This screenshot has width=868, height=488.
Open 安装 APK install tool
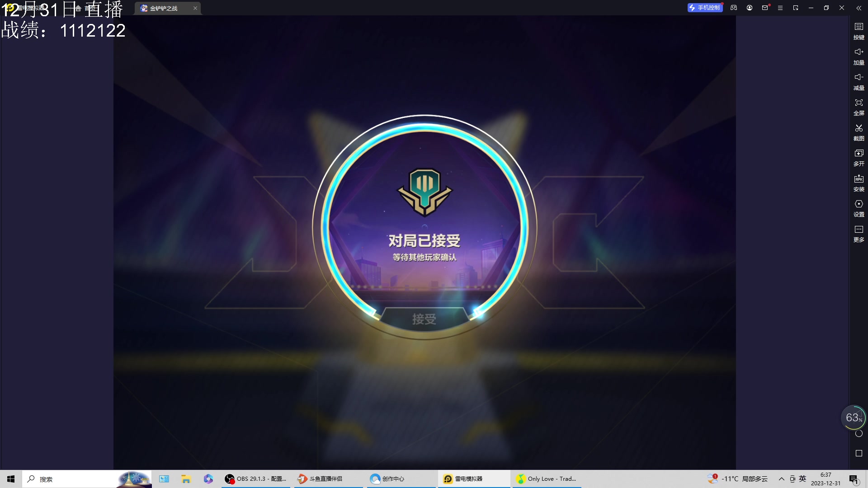point(859,183)
